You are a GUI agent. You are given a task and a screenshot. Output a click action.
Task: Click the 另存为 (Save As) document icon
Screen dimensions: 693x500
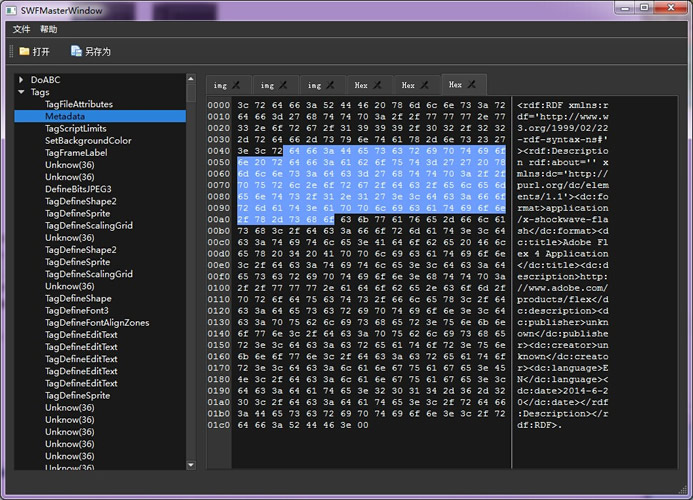(76, 51)
